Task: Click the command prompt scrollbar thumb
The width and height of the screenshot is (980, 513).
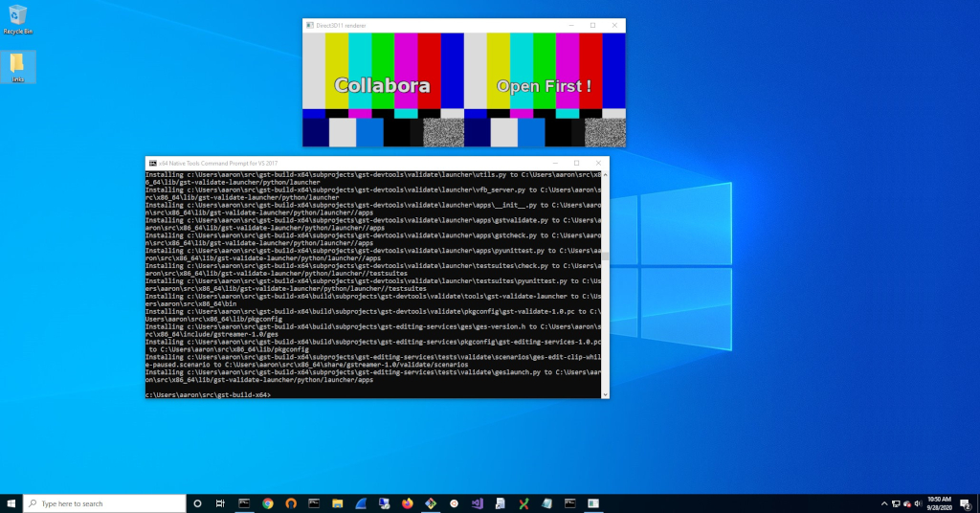Action: [605, 256]
